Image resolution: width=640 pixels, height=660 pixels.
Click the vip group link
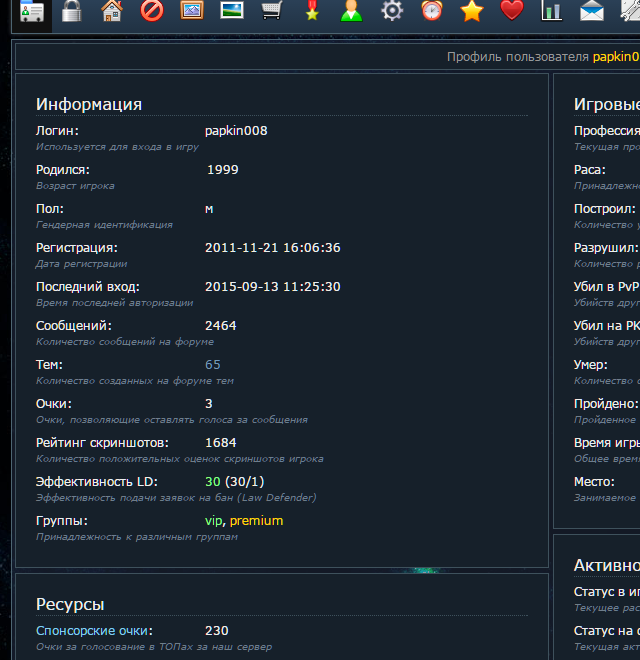click(x=214, y=521)
